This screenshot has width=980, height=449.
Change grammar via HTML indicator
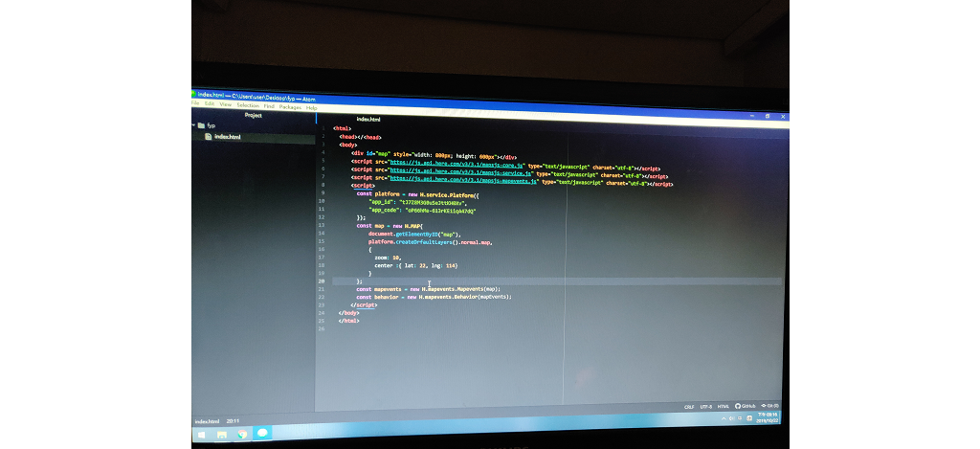(x=724, y=407)
